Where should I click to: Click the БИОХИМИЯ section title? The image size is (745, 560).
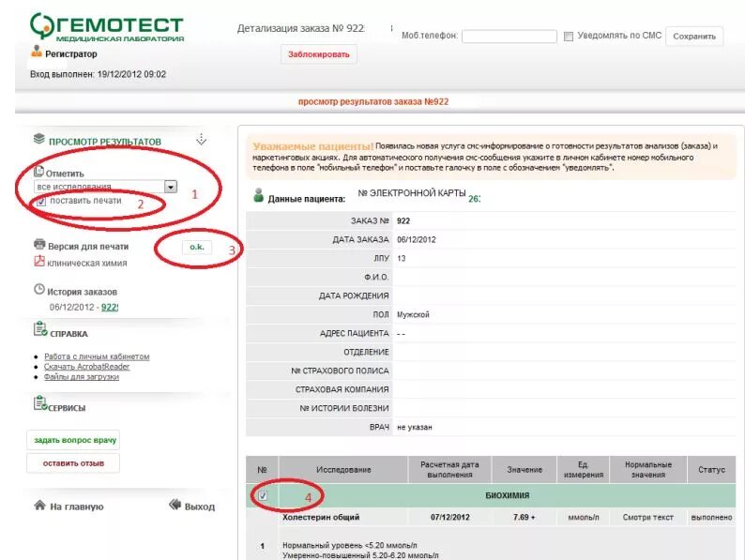(x=507, y=495)
